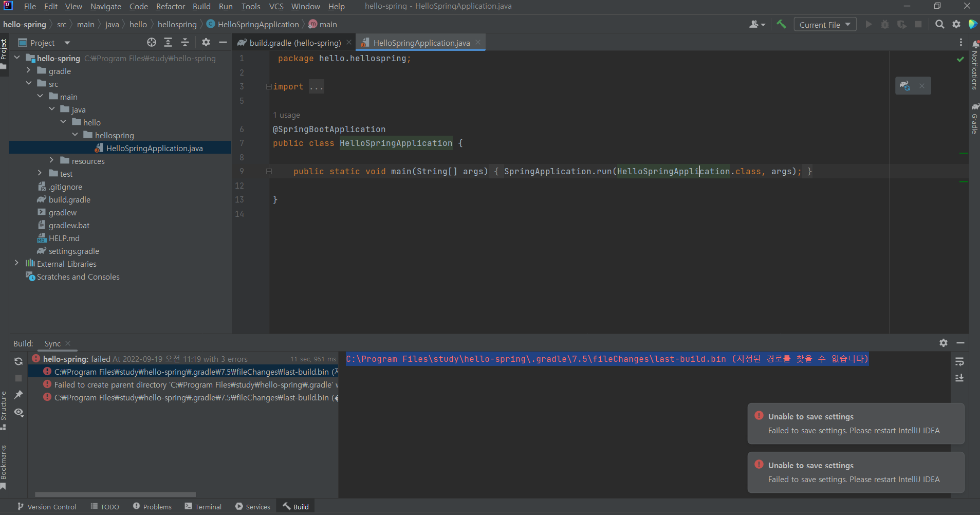Click Collapse All icon in Project panel
Screen dimensions: 980x515
185,42
